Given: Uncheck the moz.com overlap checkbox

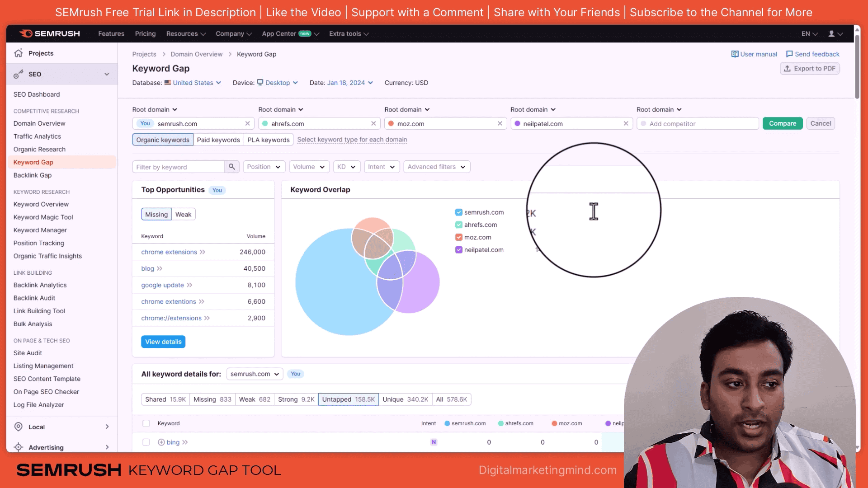Looking at the screenshot, I should (x=459, y=237).
